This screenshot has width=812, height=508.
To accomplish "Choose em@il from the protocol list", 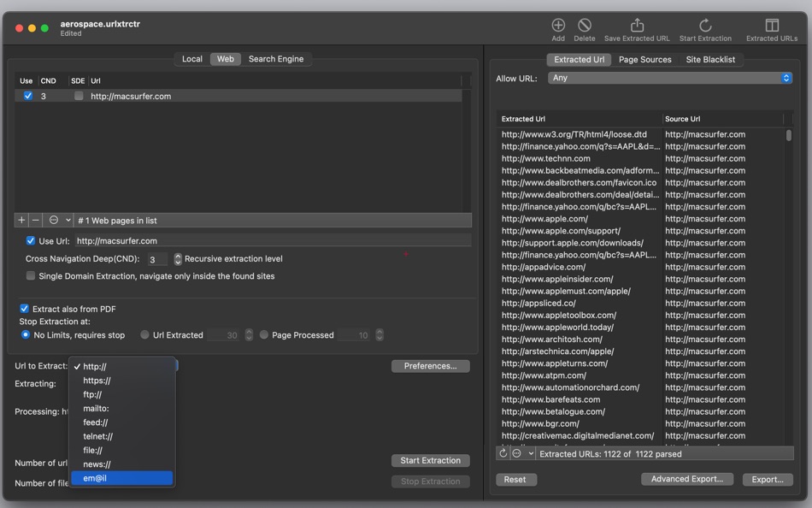I will [x=121, y=478].
